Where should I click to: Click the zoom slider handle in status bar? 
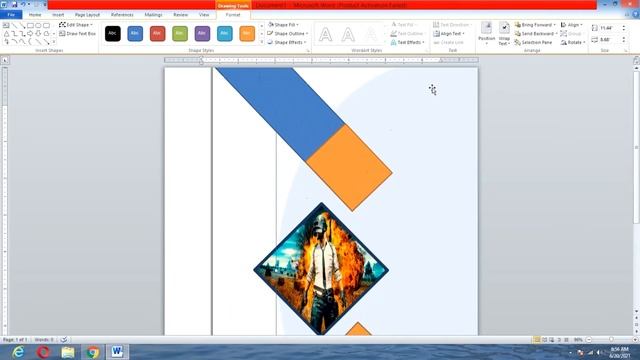coord(611,340)
